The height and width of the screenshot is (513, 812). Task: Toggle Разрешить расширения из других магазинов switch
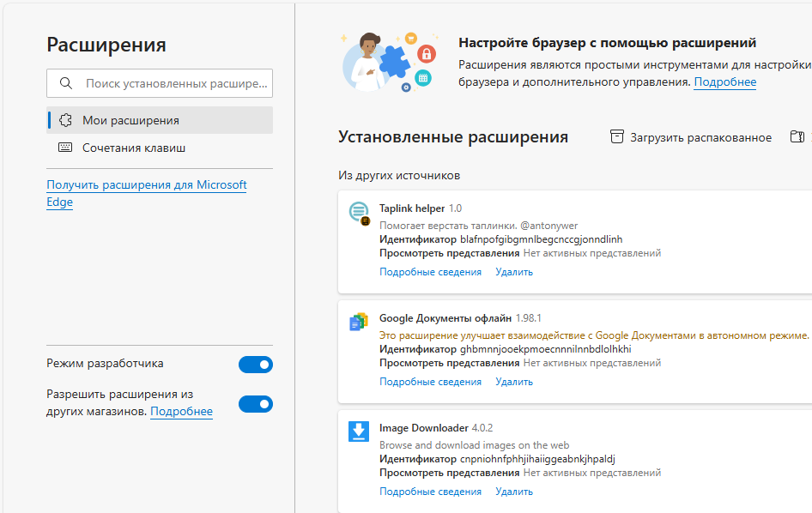(x=256, y=404)
